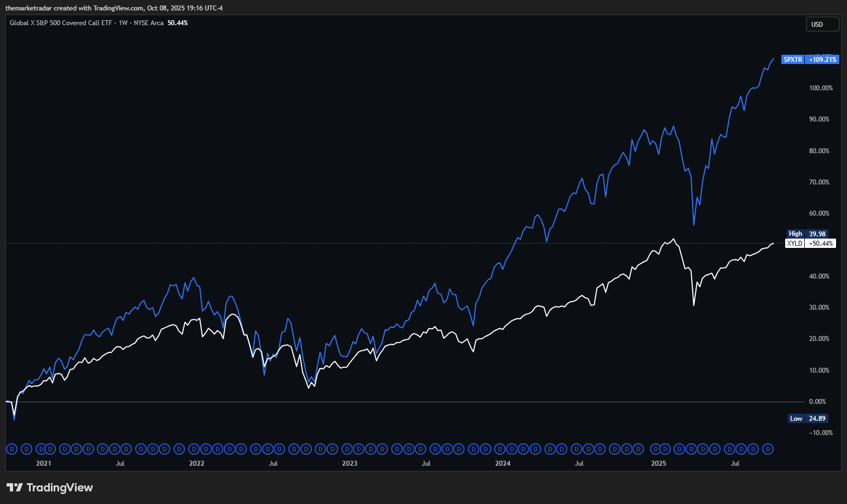Click the SPXTR symbol label on price scale

coord(792,60)
